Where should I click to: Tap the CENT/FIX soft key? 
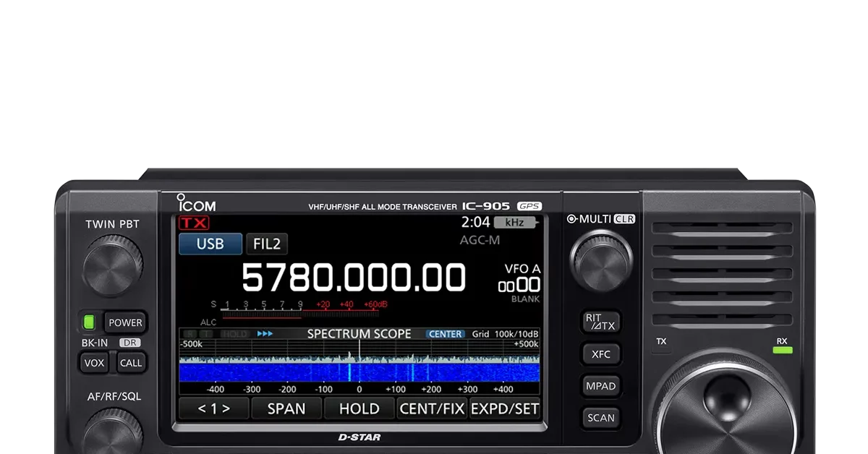point(432,408)
